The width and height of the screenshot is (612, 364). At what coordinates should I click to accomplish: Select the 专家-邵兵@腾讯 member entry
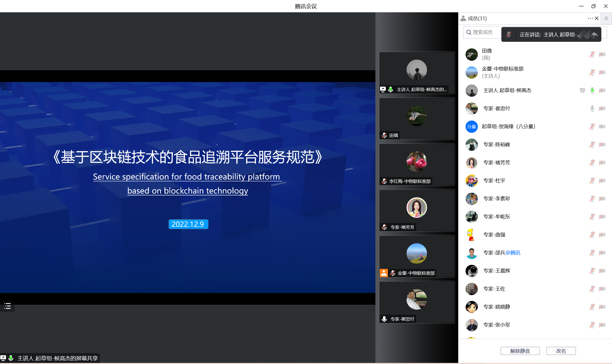point(502,253)
